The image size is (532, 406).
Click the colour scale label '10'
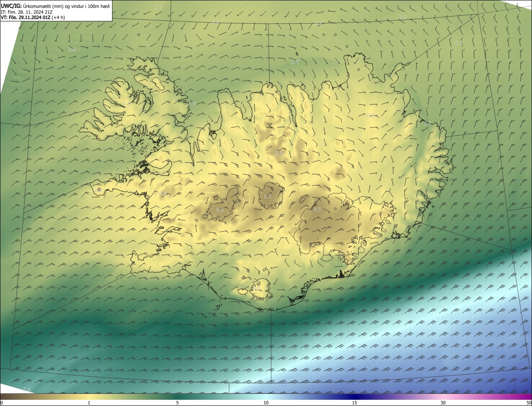coord(266,403)
